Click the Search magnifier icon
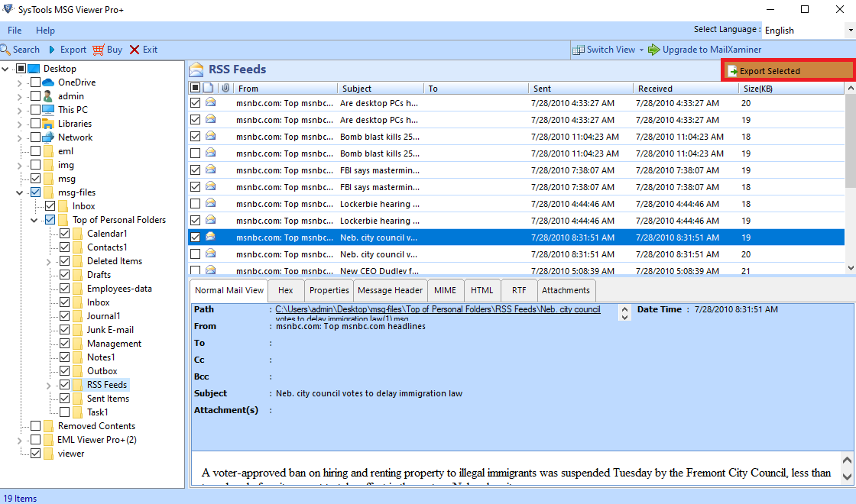Image resolution: width=856 pixels, height=504 pixels. (x=5, y=50)
